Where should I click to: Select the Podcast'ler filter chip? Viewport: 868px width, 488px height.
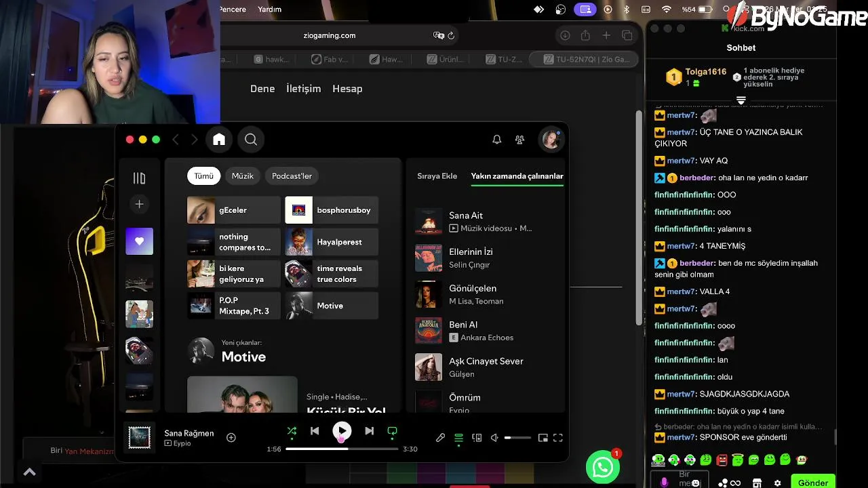292,176
